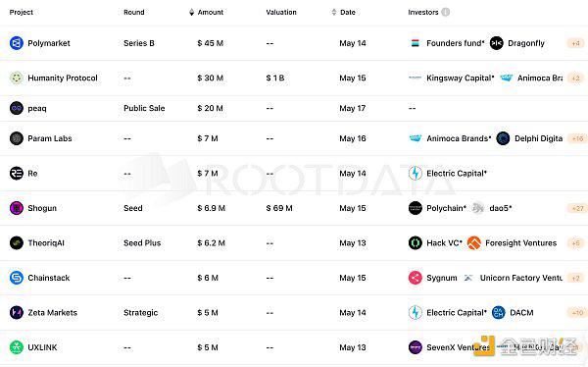Click the Polymarket project logo icon
Viewport: 588px width, 367px height.
click(17, 43)
